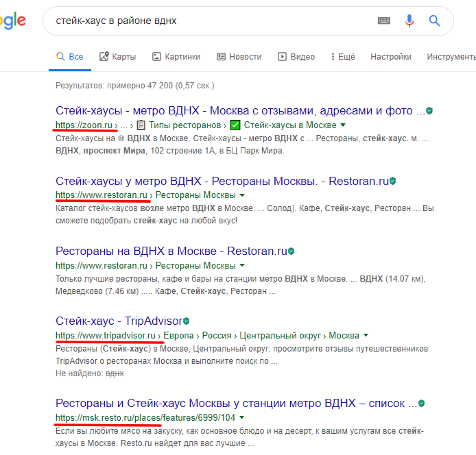This screenshot has height=455, width=476.
Task: Expand dropdown arrow after 'Стейк-хаусы в Москве' breadcrumb
Action: pos(343,125)
